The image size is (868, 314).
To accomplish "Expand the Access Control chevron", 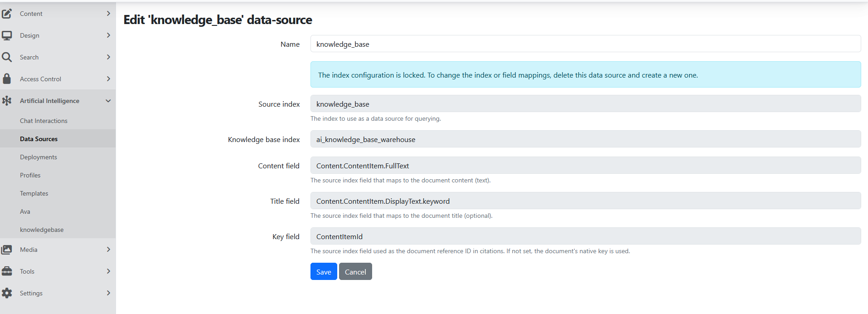I will point(108,79).
